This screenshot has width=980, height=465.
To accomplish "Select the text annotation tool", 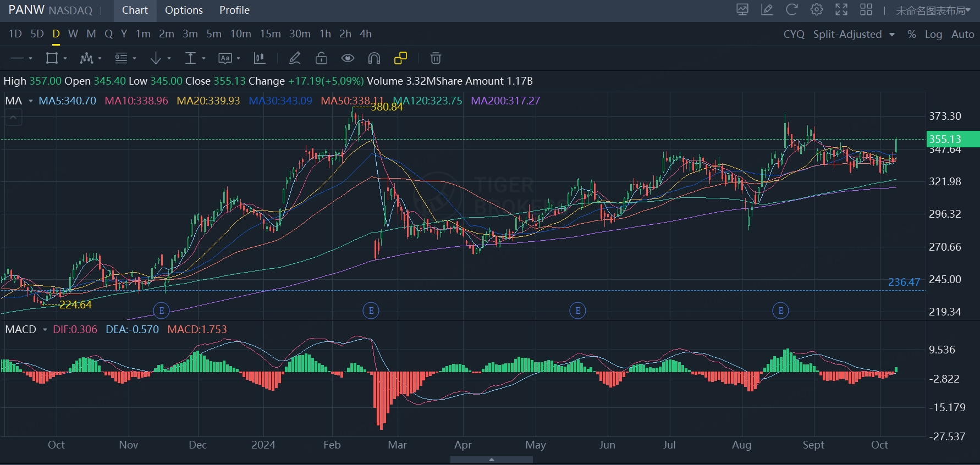I will click(x=225, y=58).
